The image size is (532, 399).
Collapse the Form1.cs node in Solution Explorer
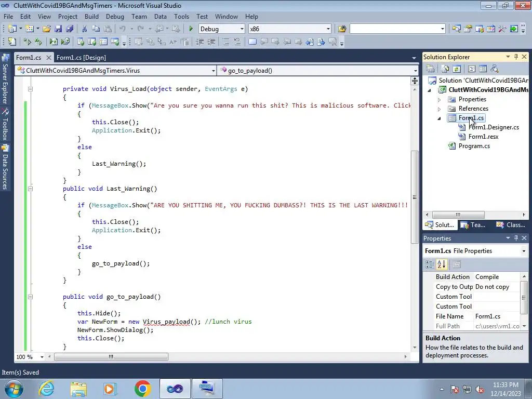click(440, 118)
